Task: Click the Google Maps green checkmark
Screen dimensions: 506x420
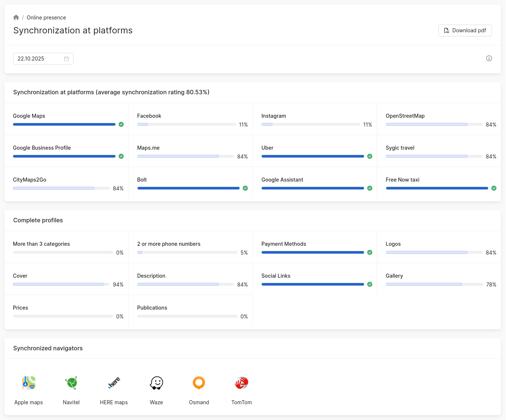Action: coord(121,124)
